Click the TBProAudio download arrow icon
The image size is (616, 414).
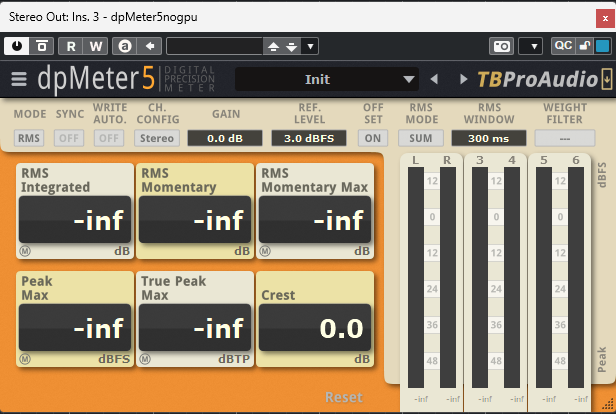606,80
